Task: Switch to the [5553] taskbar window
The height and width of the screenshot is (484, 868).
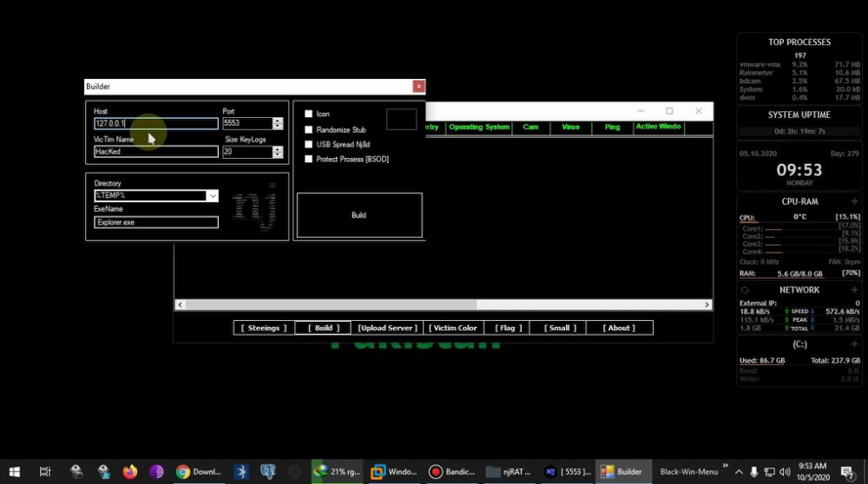Action: [x=568, y=471]
